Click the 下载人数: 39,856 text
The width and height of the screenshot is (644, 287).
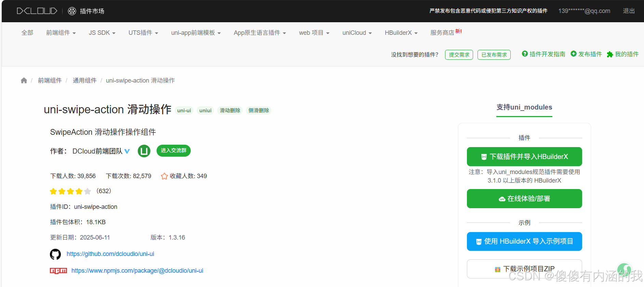point(73,176)
